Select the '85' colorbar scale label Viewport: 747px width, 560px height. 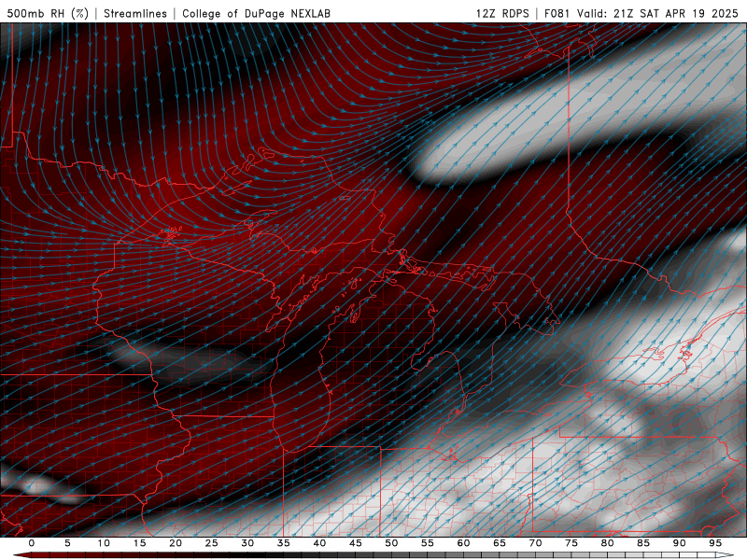[x=643, y=543]
